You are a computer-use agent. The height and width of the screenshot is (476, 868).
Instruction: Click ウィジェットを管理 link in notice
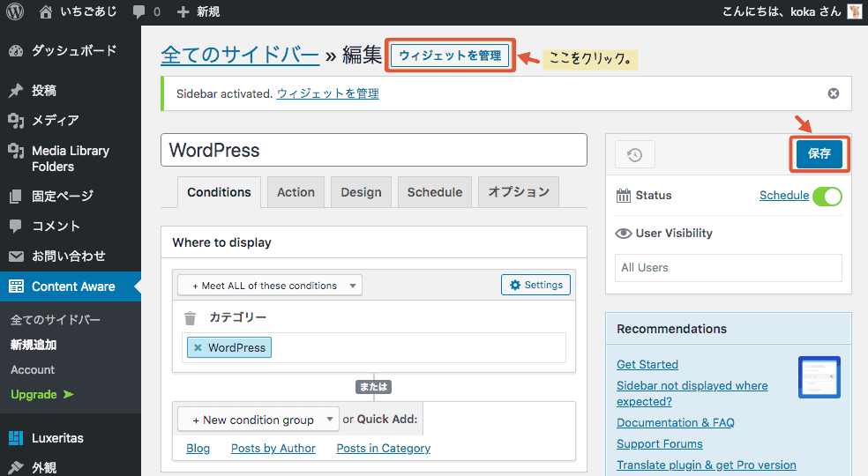(x=328, y=93)
